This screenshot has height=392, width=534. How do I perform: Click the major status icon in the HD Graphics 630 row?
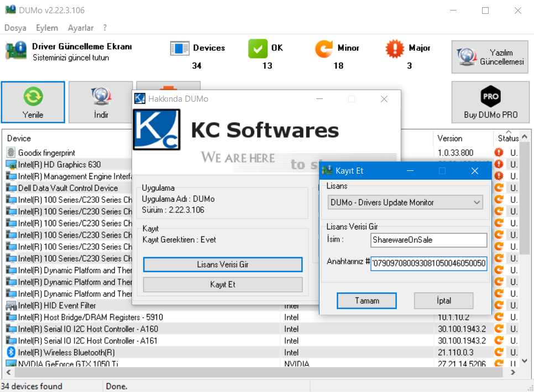(499, 164)
